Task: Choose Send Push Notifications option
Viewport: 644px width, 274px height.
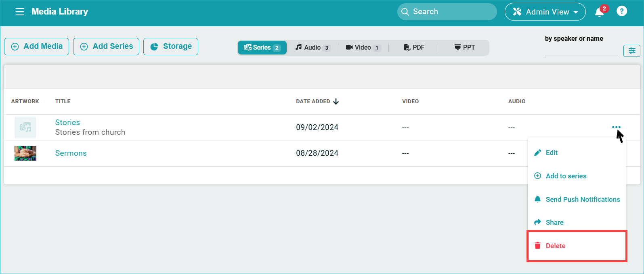Action: (582, 199)
